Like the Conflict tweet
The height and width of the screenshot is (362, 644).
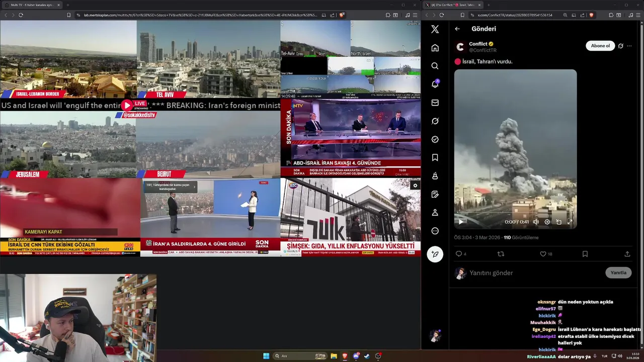click(543, 254)
